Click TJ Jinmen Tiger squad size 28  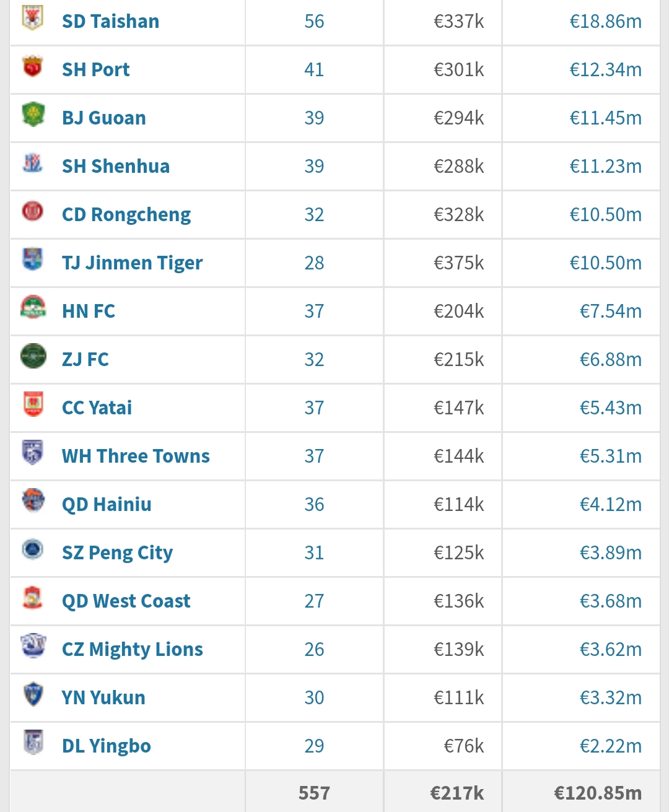(314, 263)
